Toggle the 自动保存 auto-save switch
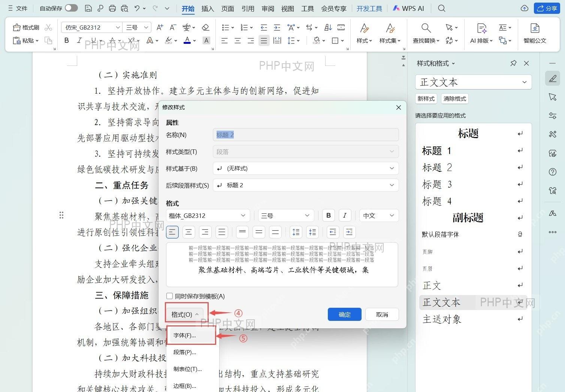The width and height of the screenshot is (565, 392). pos(71,8)
